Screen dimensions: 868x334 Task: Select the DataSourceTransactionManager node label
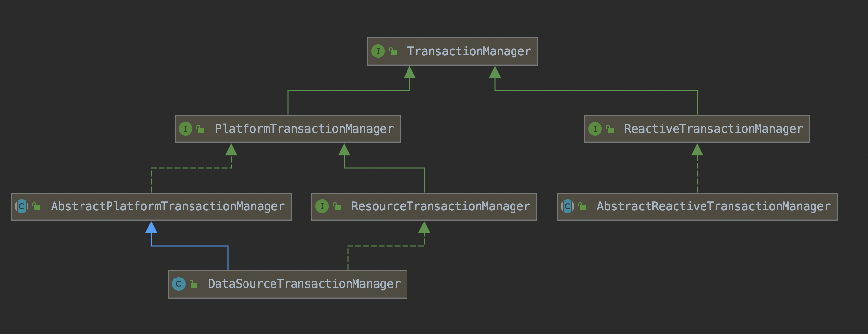304,284
